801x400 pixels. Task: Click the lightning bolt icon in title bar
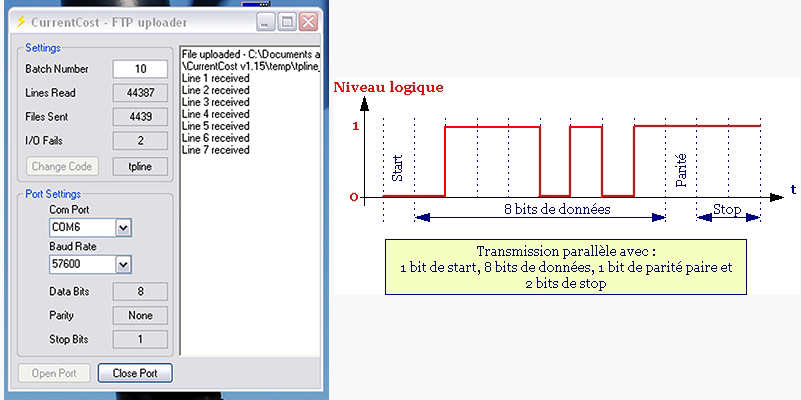tap(20, 21)
